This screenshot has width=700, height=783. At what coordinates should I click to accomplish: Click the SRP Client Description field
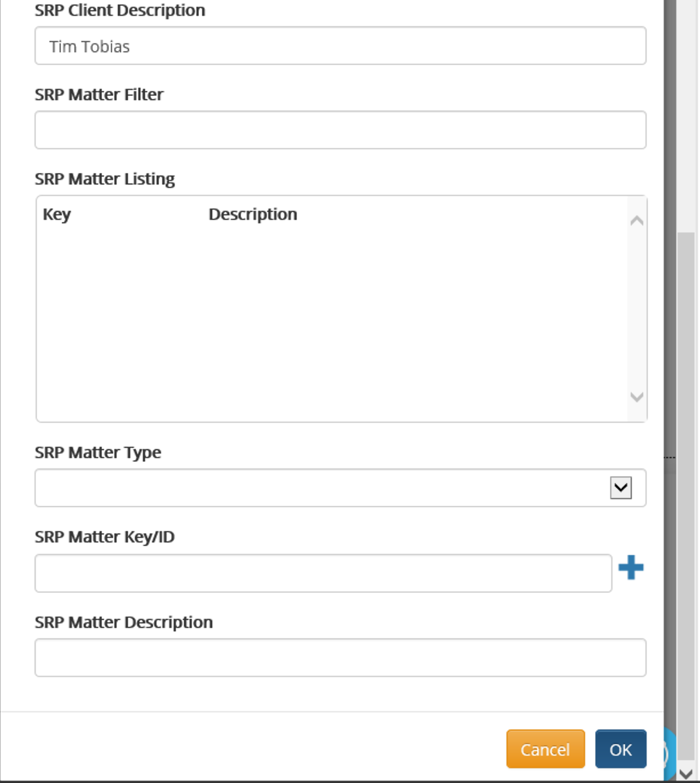341,46
